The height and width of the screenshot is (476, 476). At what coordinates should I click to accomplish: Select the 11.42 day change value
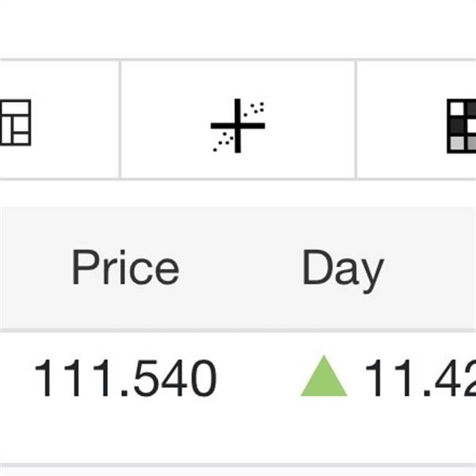[420, 378]
